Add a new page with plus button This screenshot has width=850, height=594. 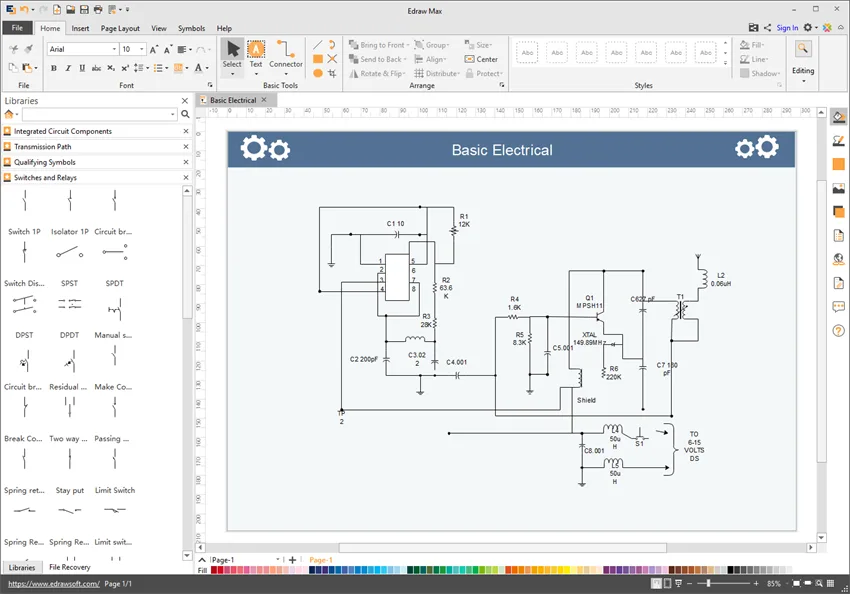click(x=292, y=559)
